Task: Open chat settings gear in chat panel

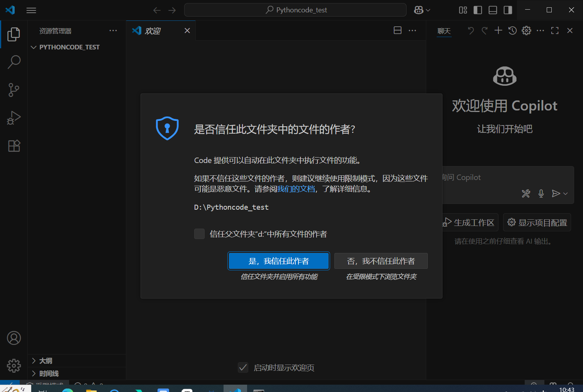Action: tap(526, 31)
